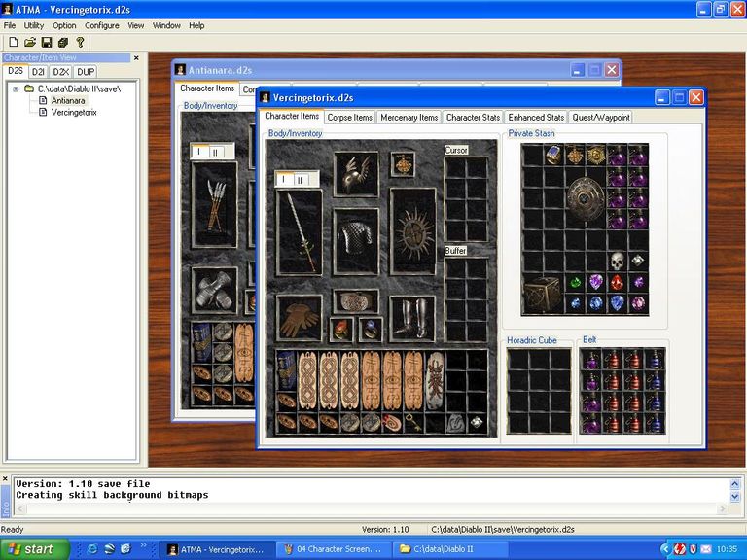
Task: Click the Save All toolbar icon
Action: click(63, 43)
